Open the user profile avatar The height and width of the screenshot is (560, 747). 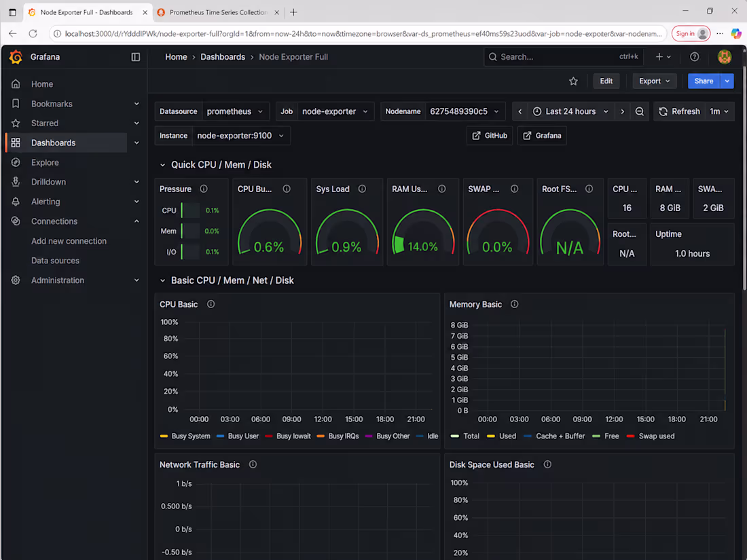[725, 56]
